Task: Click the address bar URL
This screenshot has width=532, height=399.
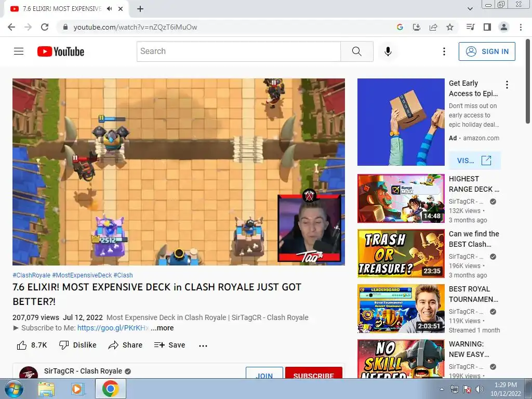Action: point(136,27)
